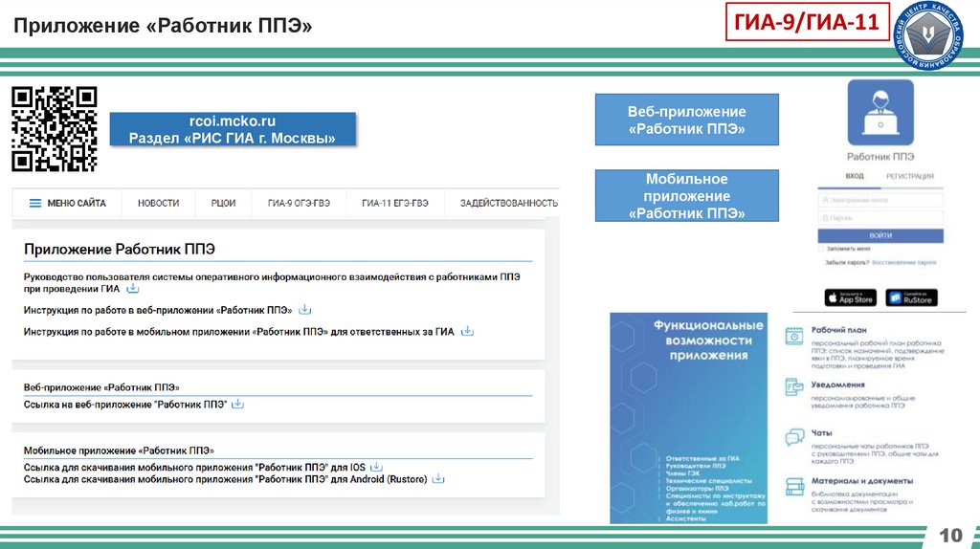Open the mobile app instruction for ответственных за ГИА
980x549 pixels.
(238, 332)
